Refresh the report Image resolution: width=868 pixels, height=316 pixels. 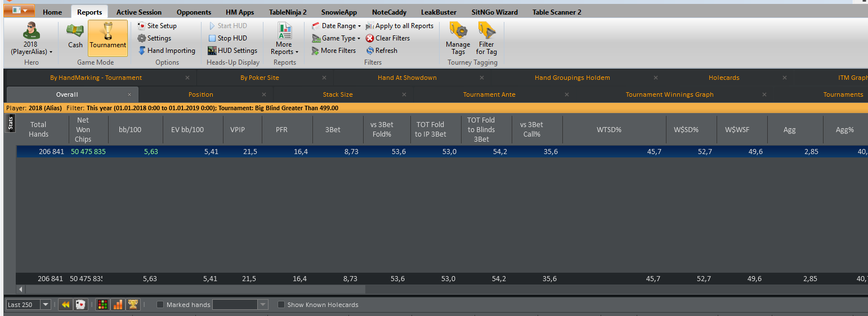382,51
